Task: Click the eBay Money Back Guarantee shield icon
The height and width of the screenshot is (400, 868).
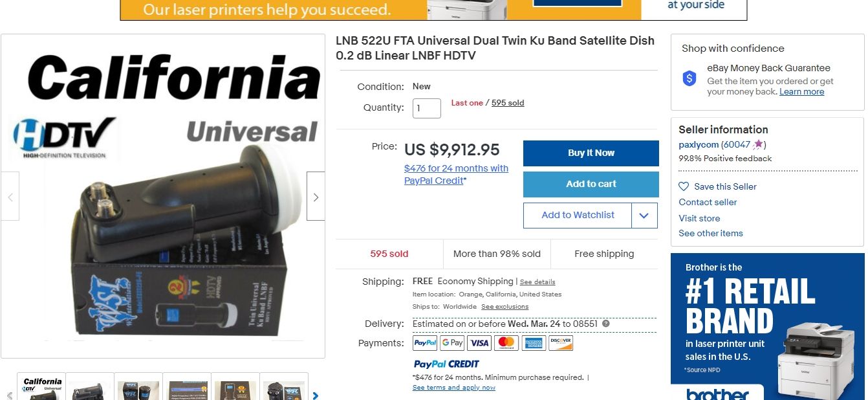Action: (689, 79)
